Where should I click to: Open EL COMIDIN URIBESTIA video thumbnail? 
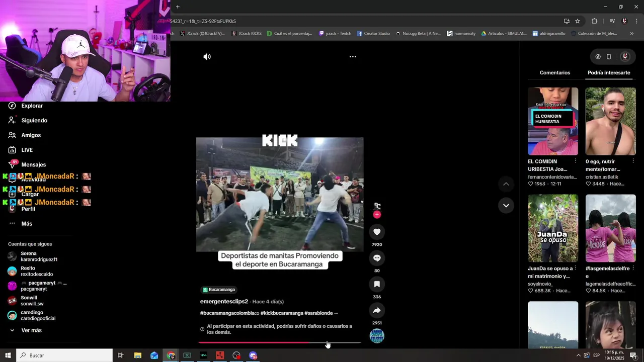(553, 121)
